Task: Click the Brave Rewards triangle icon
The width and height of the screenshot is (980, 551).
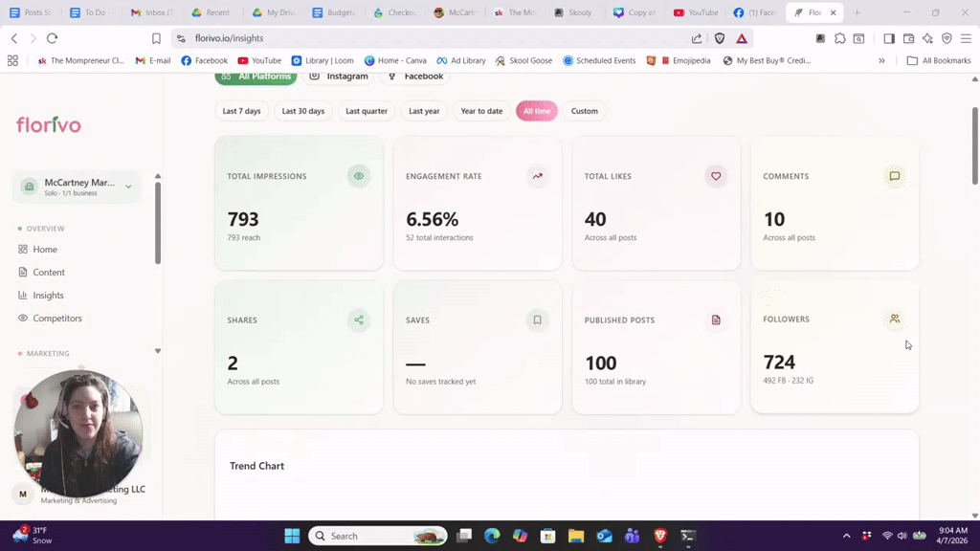Action: 742,38
